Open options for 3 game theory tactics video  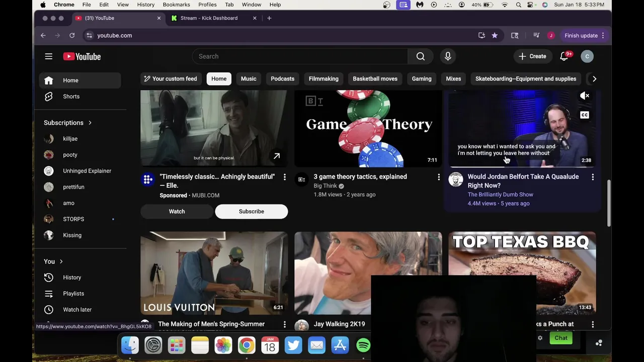[439, 177]
